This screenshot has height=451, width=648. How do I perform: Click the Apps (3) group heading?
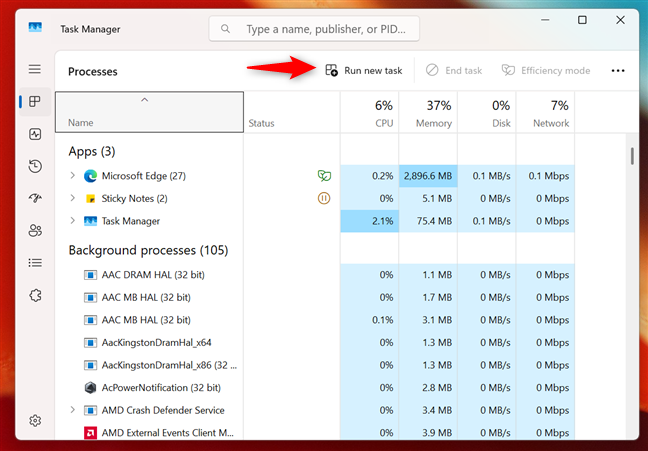92,151
